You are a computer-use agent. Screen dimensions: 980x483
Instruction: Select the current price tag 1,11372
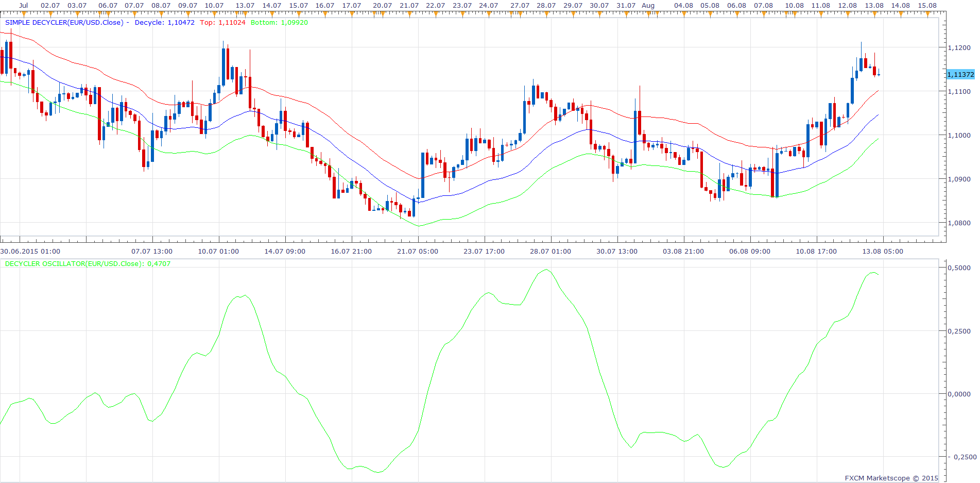(x=961, y=75)
